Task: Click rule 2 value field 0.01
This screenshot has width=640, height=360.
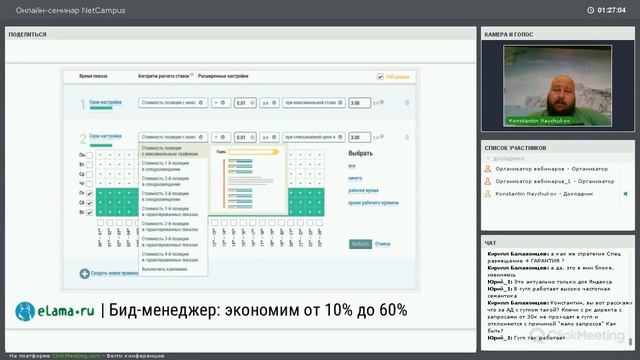Action: tap(245, 137)
